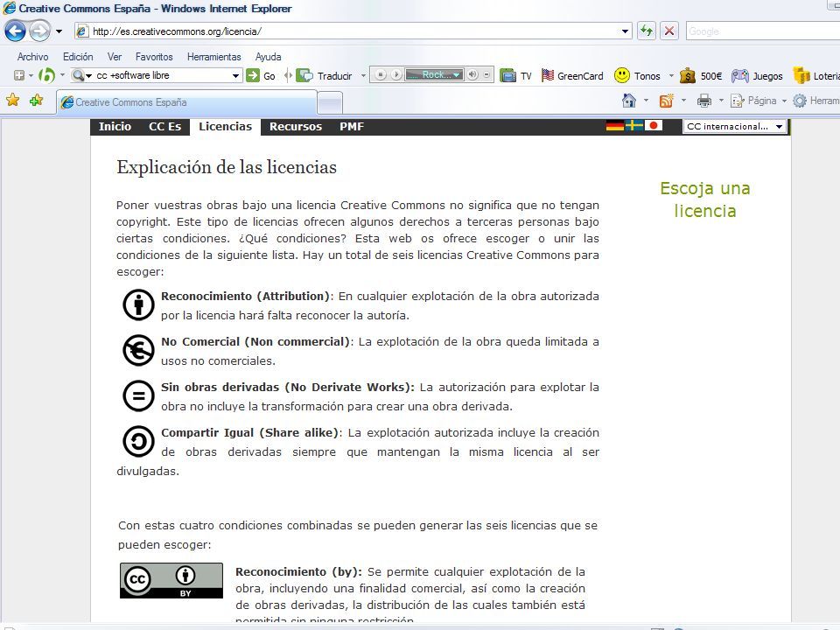
Task: Open the dropdown next to Print icon
Action: coord(721,101)
